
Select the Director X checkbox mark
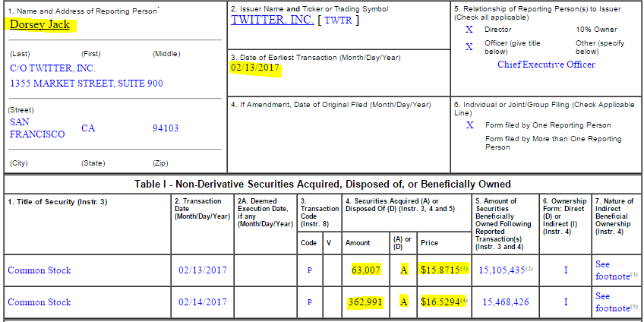[x=469, y=30]
